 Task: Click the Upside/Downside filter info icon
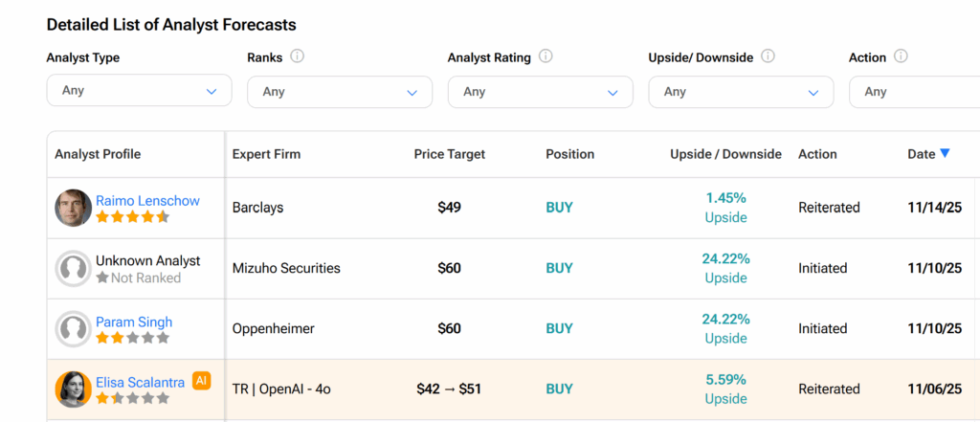point(768,56)
